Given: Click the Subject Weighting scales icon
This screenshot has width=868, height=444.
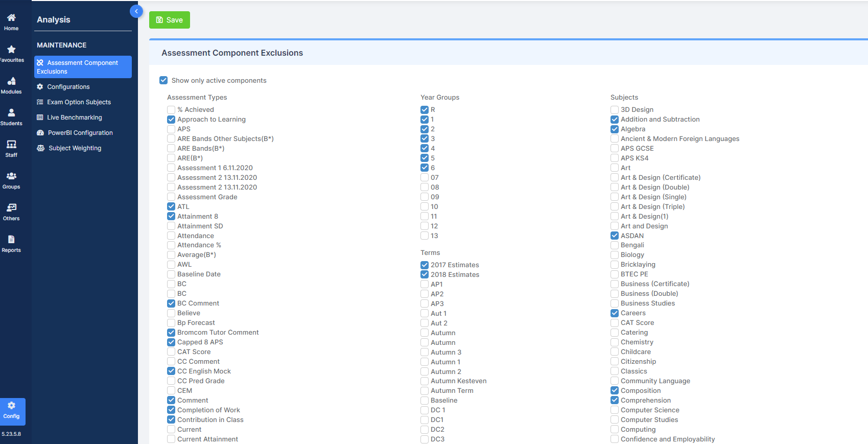Looking at the screenshot, I should pos(41,148).
